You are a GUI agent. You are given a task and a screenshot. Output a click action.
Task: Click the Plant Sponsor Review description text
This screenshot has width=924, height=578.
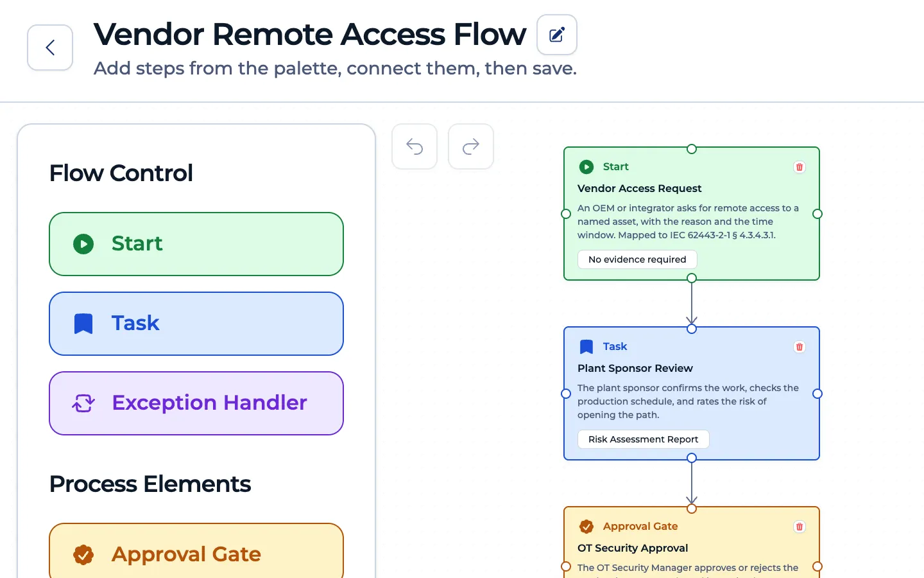click(x=688, y=401)
